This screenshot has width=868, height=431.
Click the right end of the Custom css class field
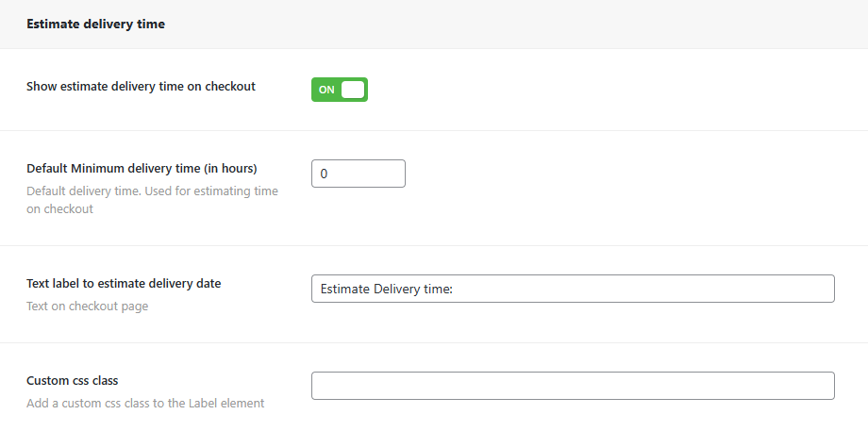[x=821, y=386]
